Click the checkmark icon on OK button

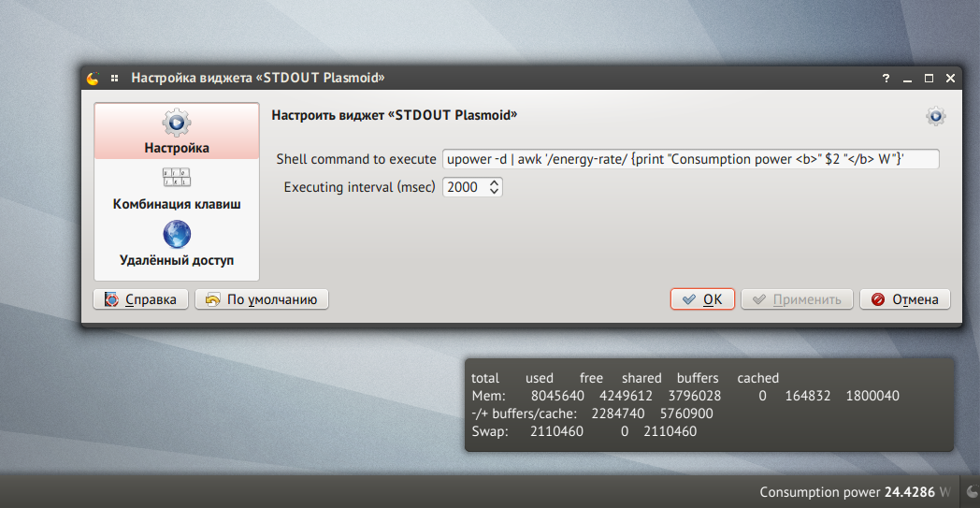point(689,299)
